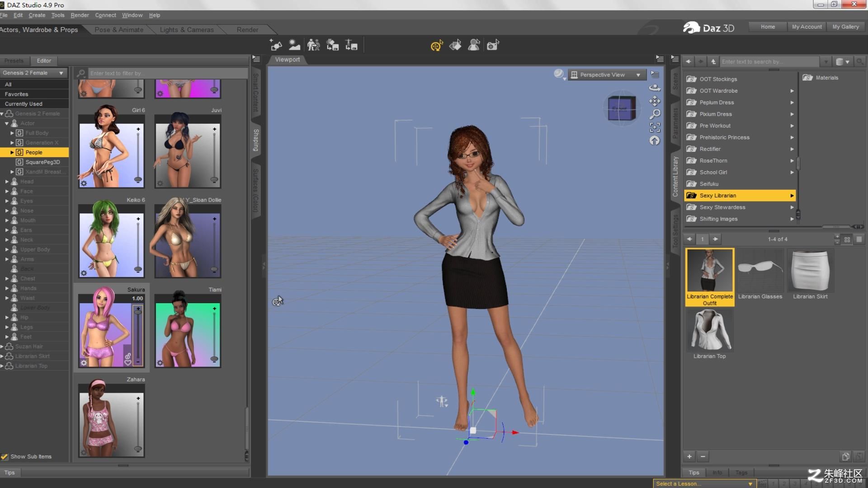Expand the Full Body tree node

point(12,133)
